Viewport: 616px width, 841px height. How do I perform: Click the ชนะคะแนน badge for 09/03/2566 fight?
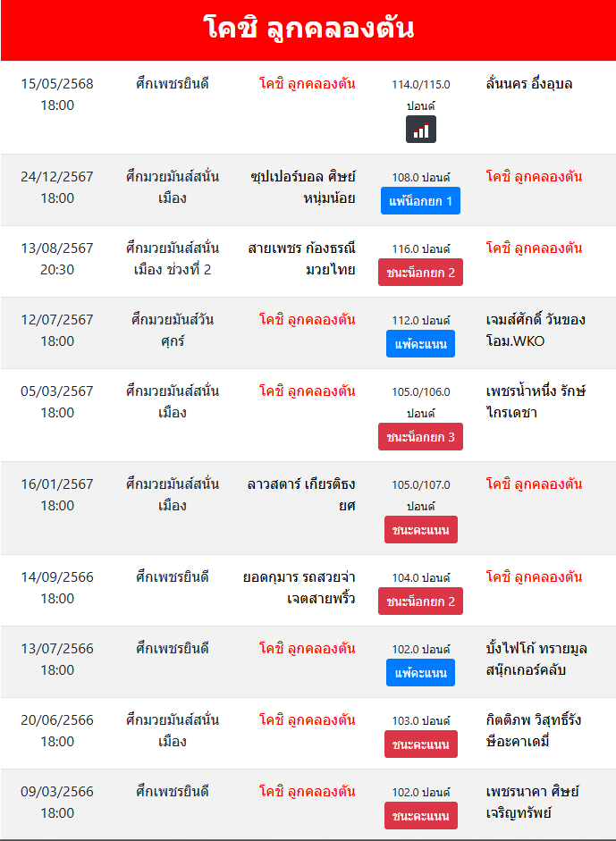click(421, 815)
